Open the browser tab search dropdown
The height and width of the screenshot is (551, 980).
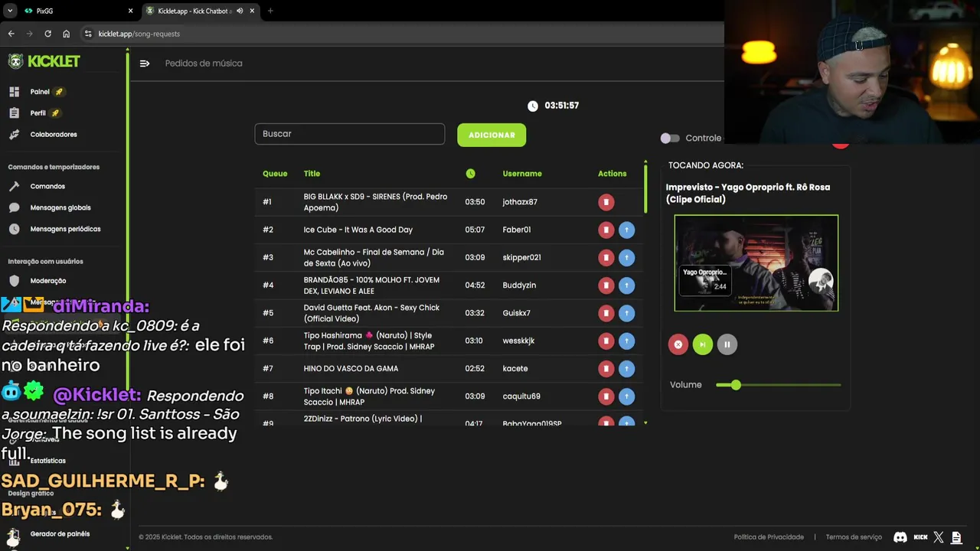(9, 11)
